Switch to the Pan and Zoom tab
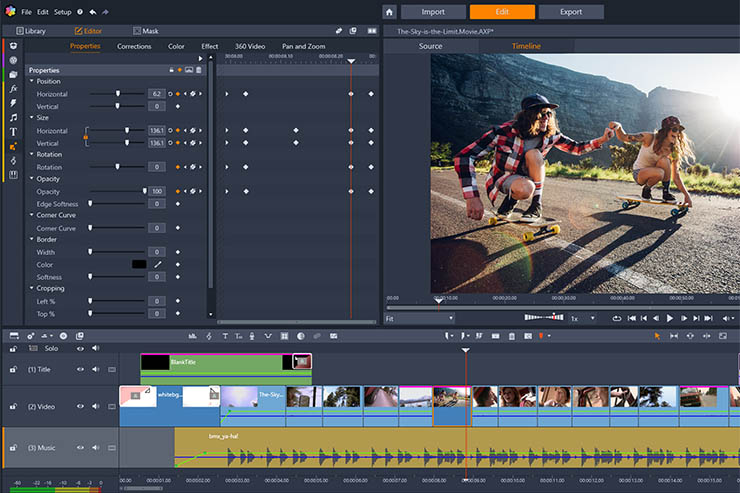The height and width of the screenshot is (493, 740). (303, 46)
